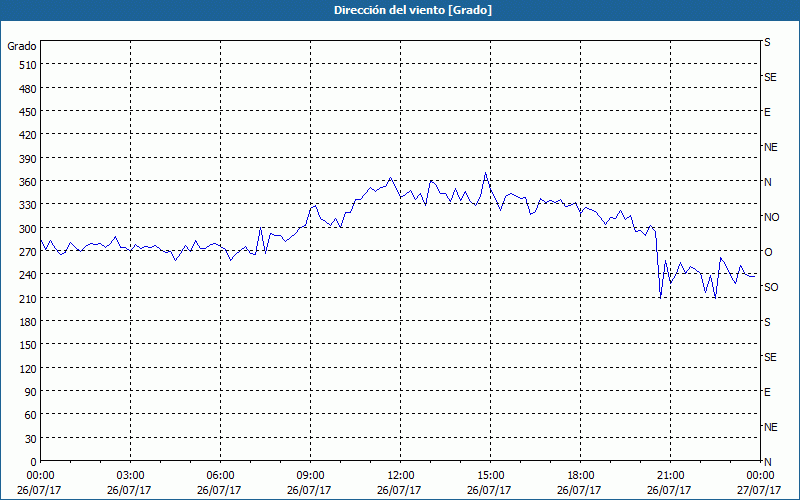Select the "Grado" unit label on the left axis
The height and width of the screenshot is (500, 800).
[x=22, y=46]
